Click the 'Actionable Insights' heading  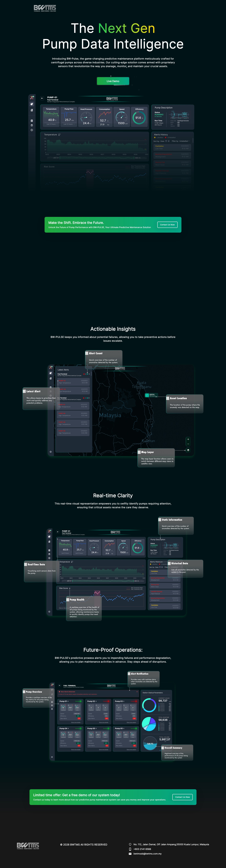pyautogui.click(x=113, y=329)
